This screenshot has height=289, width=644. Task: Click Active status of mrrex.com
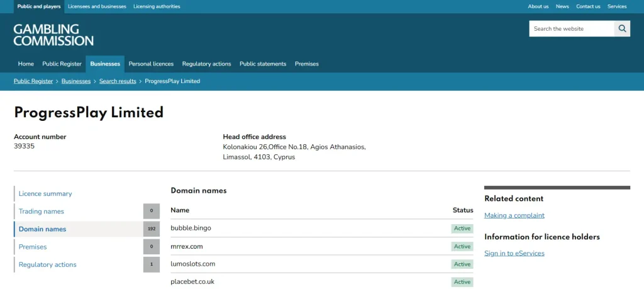point(462,247)
